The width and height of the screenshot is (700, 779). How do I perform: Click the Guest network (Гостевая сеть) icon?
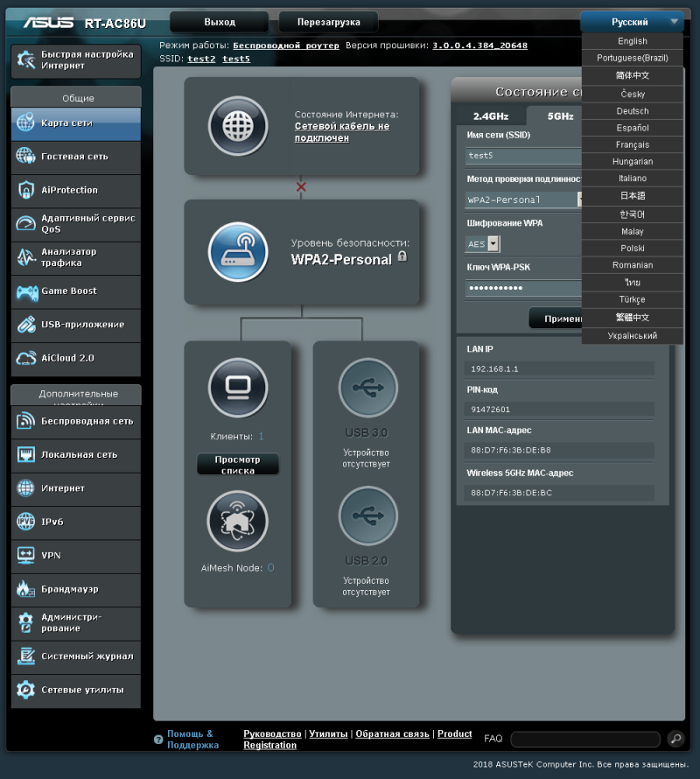tap(26, 156)
